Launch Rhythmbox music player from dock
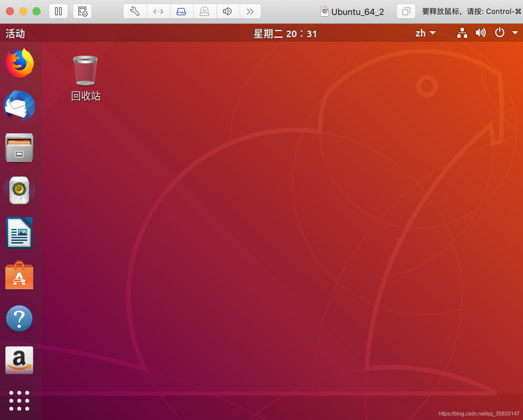Screen dimensions: 523x420 [19, 190]
